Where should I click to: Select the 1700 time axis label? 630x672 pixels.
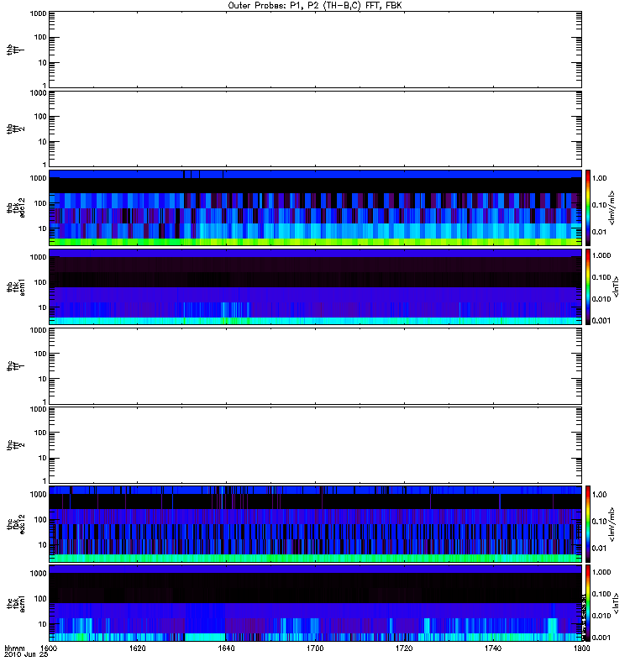click(315, 648)
